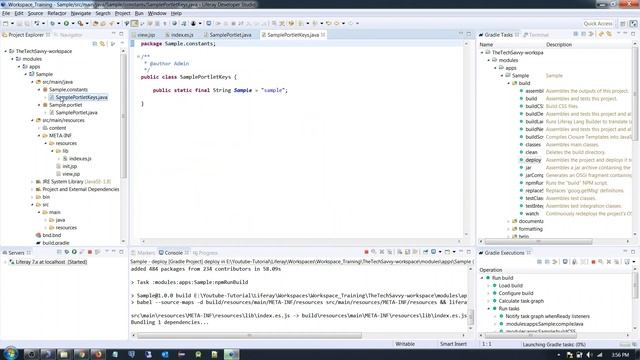Open the Refactor menu
The width and height of the screenshot is (640, 360).
[57, 13]
